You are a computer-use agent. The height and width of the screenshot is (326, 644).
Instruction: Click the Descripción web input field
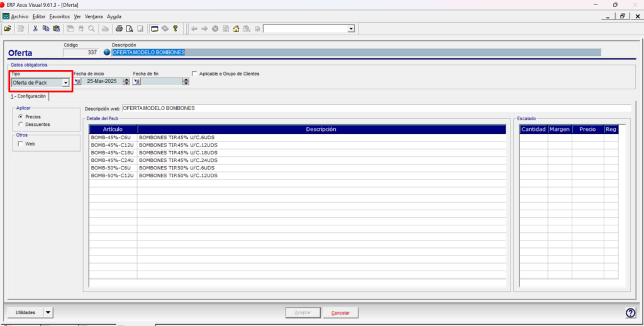[376, 108]
